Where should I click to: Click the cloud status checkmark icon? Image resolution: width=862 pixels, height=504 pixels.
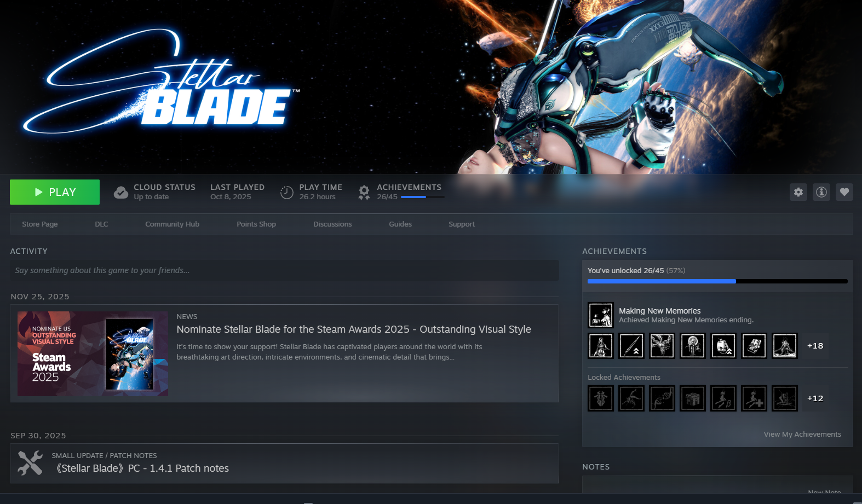coord(121,193)
